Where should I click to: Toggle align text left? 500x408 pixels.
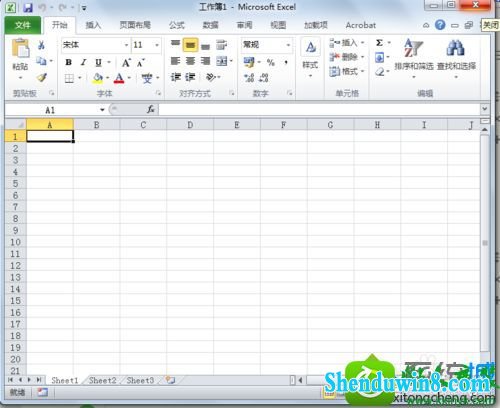coord(175,61)
